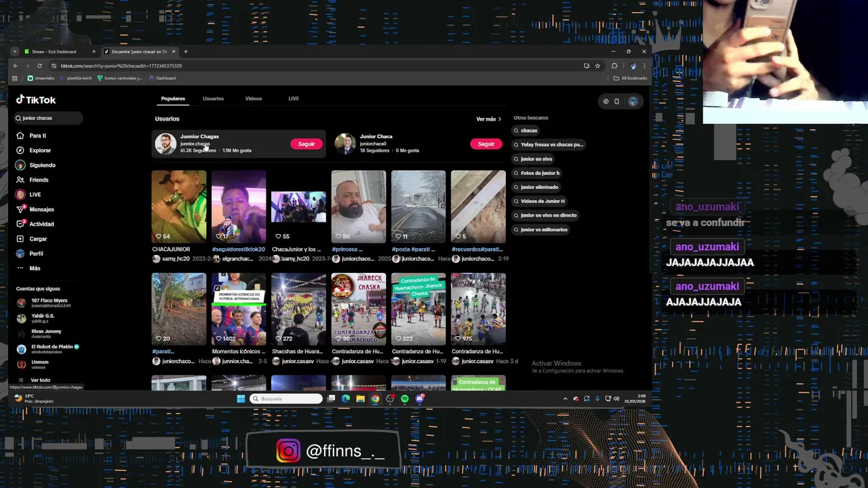Open the Shacshas de Huara video thumbnail

tap(298, 309)
